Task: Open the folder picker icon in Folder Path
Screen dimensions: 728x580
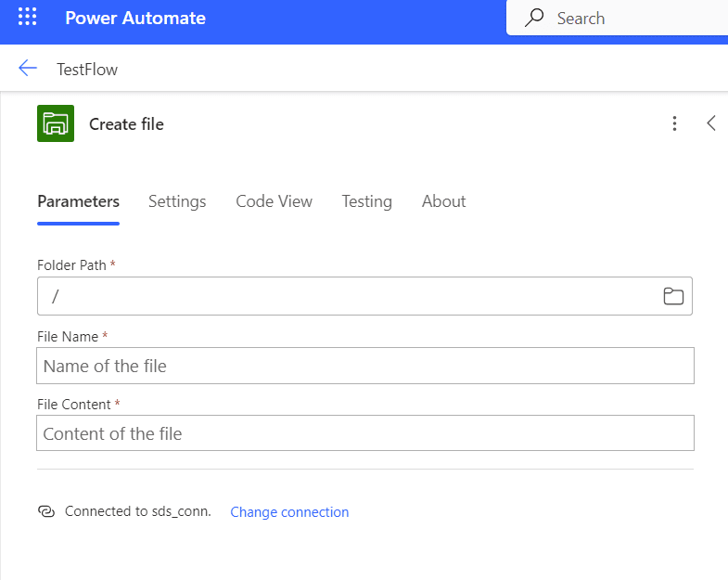Action: point(673,297)
